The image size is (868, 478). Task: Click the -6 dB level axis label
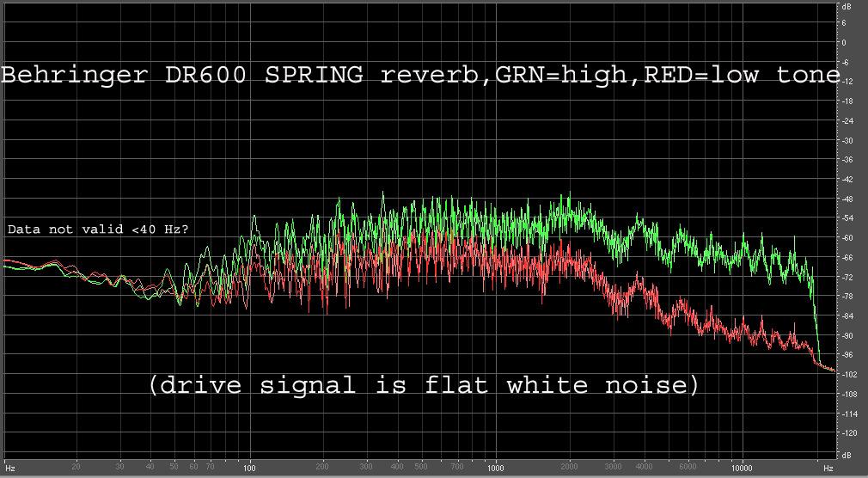pos(846,62)
